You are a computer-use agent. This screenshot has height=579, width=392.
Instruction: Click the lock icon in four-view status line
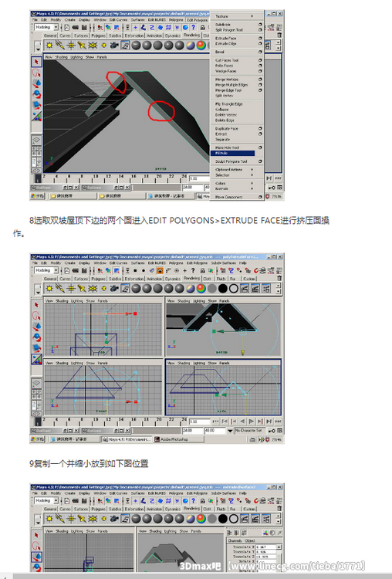[202, 271]
